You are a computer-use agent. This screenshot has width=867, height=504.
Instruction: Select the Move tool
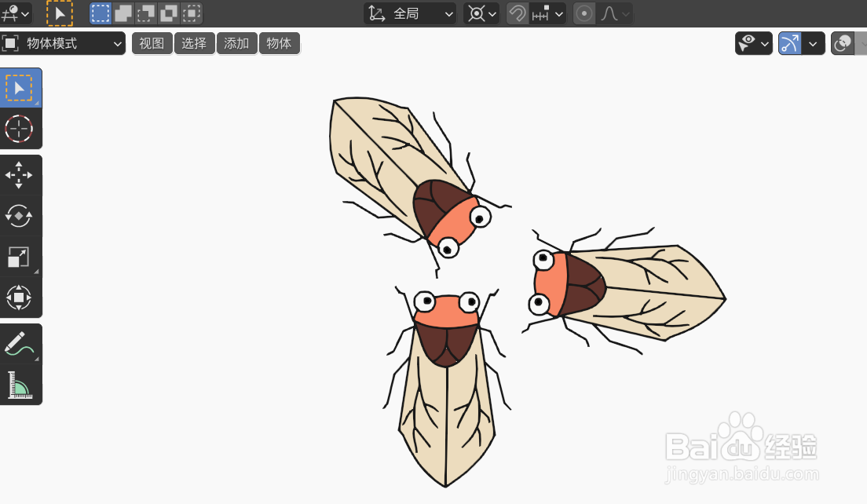[20, 175]
